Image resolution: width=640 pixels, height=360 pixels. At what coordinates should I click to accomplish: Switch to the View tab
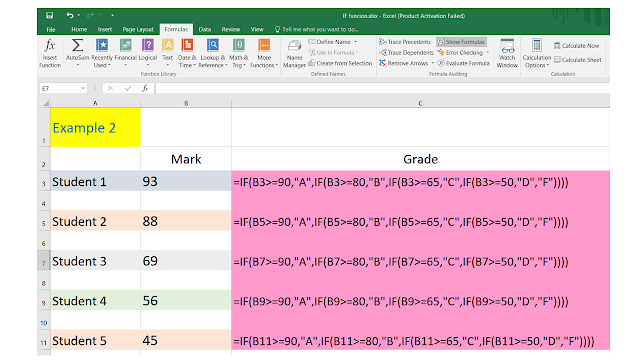coord(257,29)
